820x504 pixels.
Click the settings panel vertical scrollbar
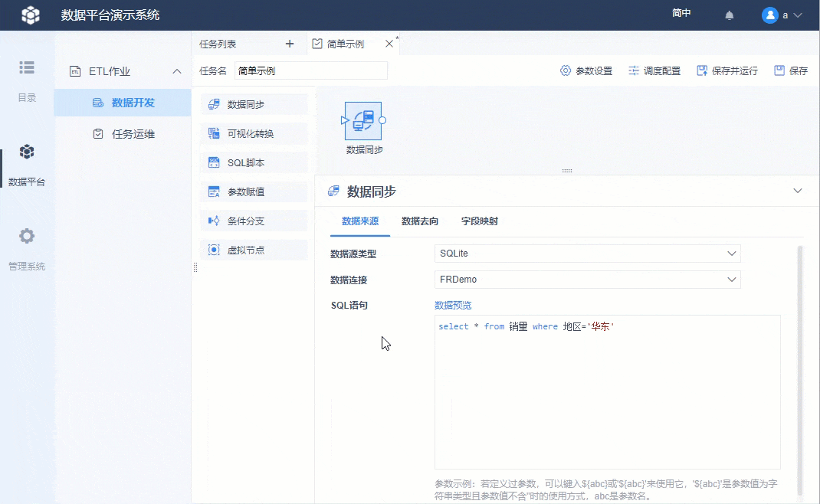[x=799, y=370]
